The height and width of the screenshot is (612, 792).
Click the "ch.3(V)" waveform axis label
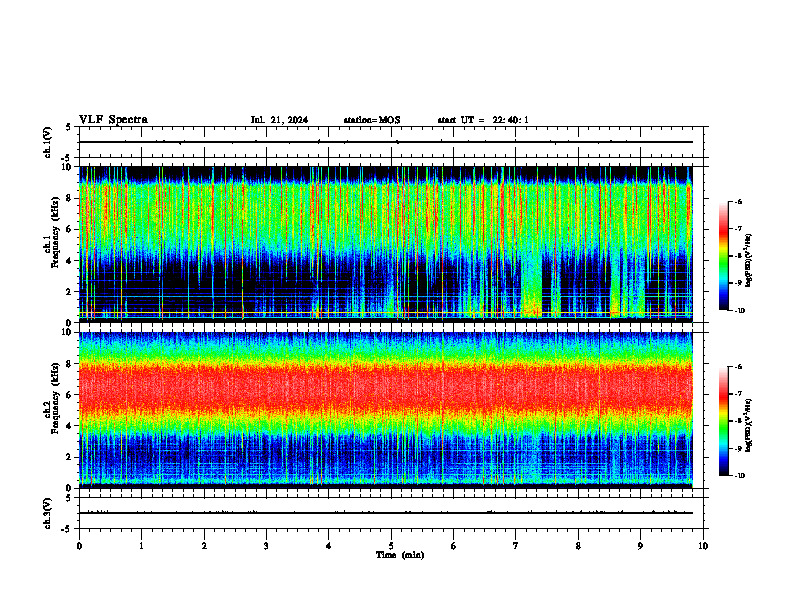47,513
